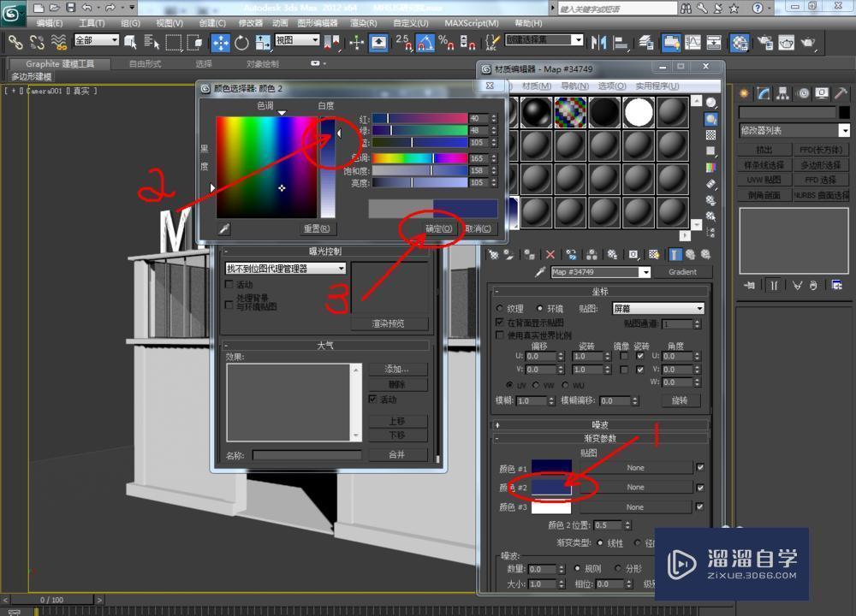Uncheck the 在背面显示贴图 checkbox
The image size is (856, 616).
[497, 323]
